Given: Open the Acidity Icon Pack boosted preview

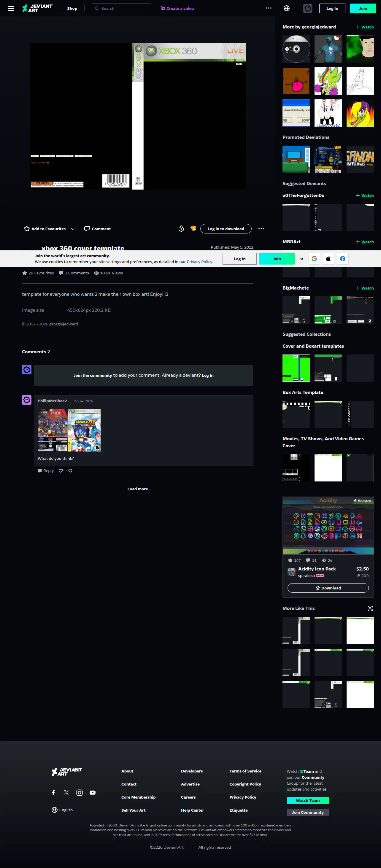Looking at the screenshot, I should tap(328, 525).
